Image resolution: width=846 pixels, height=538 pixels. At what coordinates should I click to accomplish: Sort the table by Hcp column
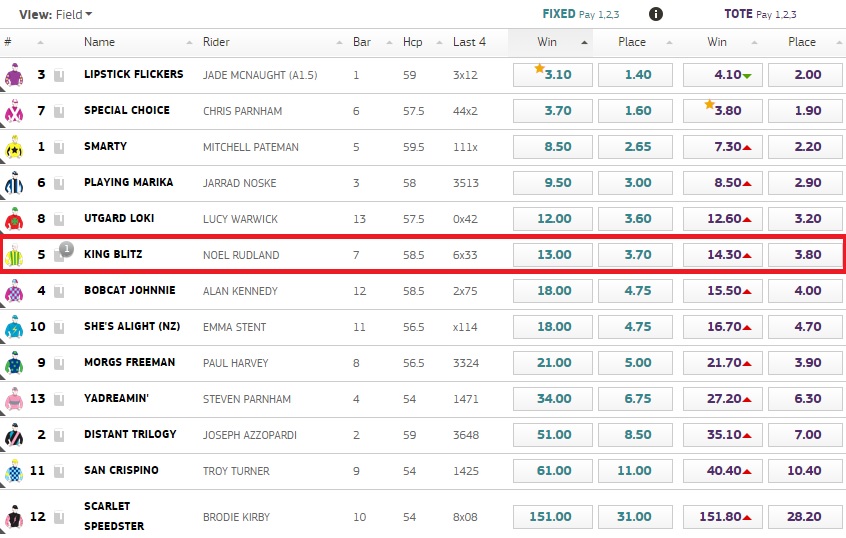412,42
